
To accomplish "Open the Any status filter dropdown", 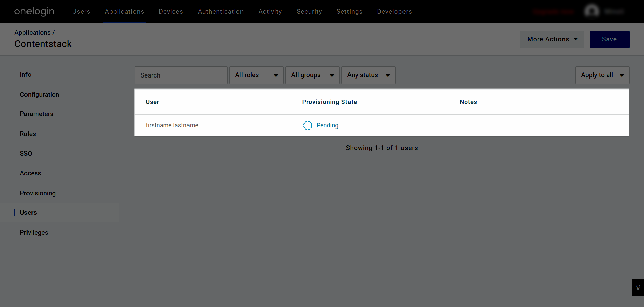I will pos(369,75).
